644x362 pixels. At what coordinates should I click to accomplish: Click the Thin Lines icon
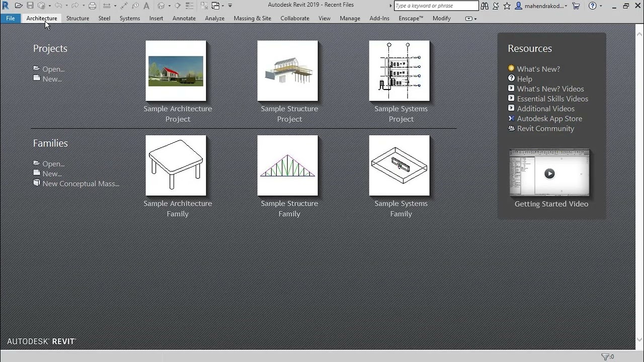click(x=189, y=6)
